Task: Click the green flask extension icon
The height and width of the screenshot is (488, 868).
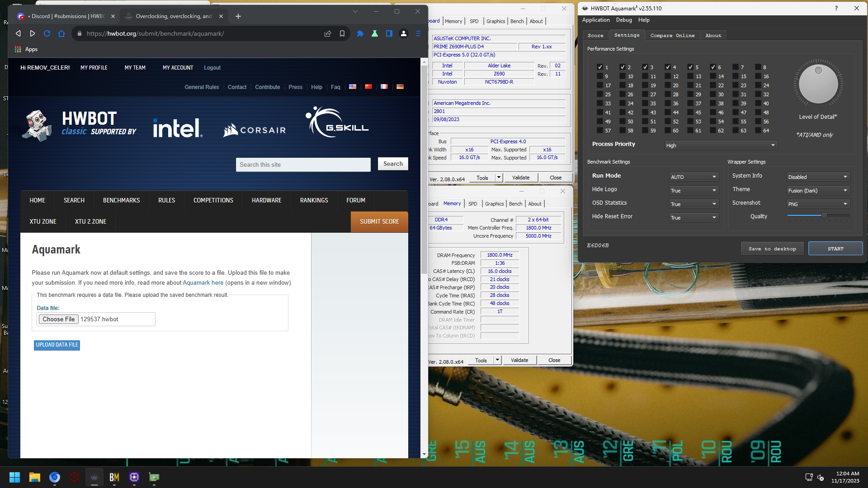Action: coord(375,33)
